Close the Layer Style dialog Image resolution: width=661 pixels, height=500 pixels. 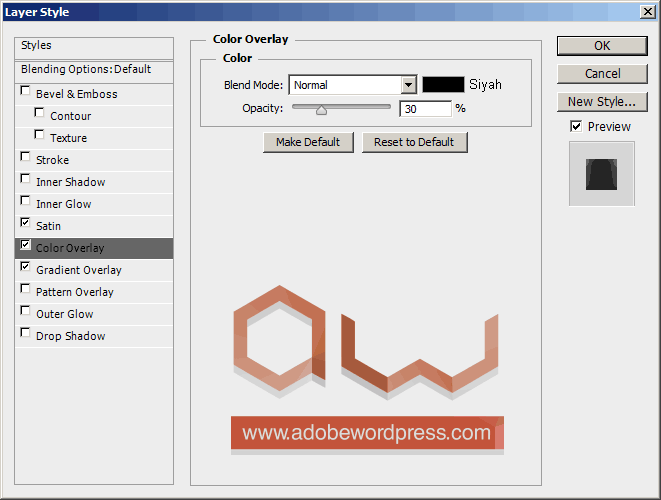[x=647, y=11]
